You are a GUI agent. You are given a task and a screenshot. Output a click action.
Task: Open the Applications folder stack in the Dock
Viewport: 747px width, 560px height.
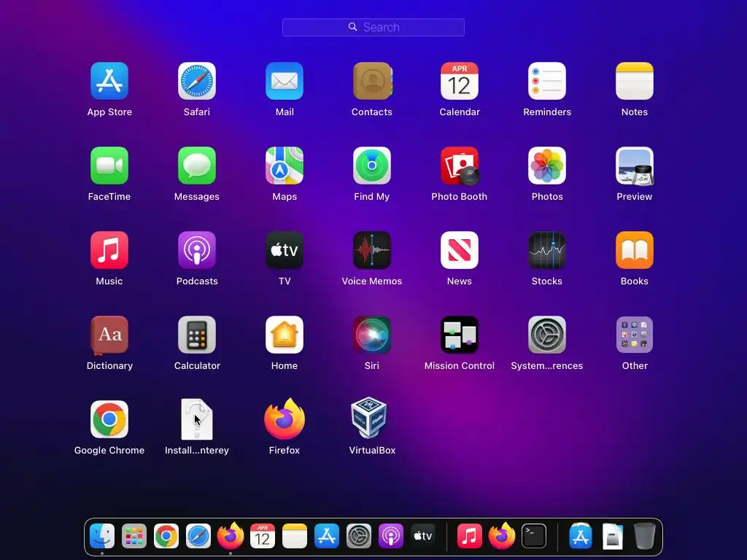[x=580, y=536]
